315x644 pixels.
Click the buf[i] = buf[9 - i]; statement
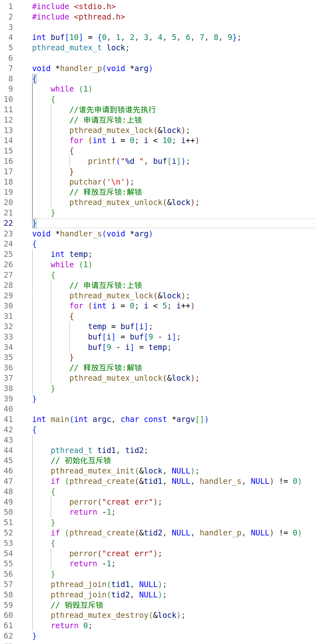(134, 337)
